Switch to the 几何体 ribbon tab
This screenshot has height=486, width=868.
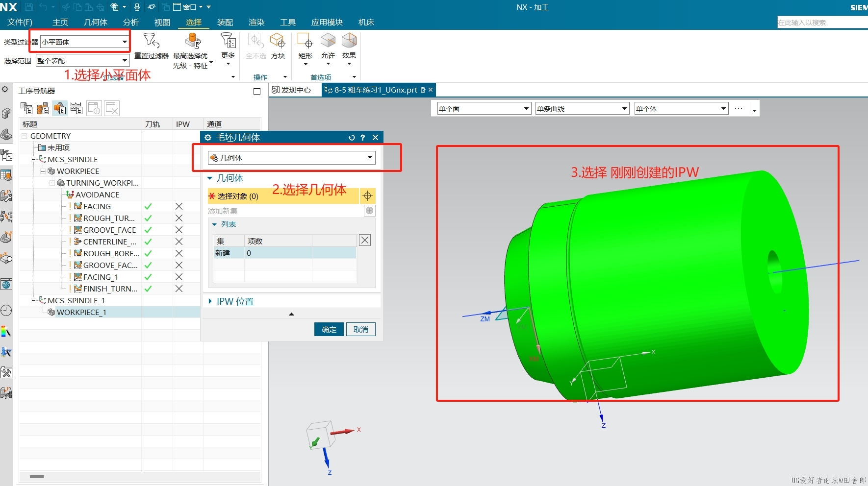click(96, 23)
